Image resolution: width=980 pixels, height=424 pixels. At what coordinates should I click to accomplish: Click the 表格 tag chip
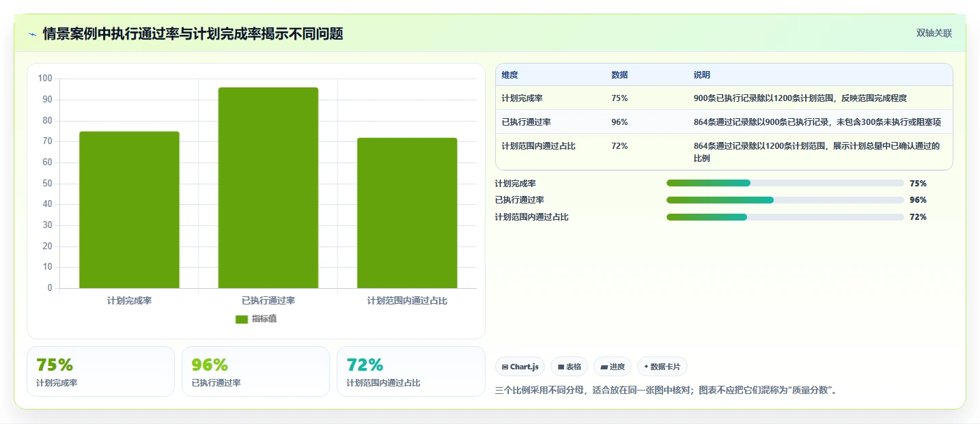coord(569,367)
